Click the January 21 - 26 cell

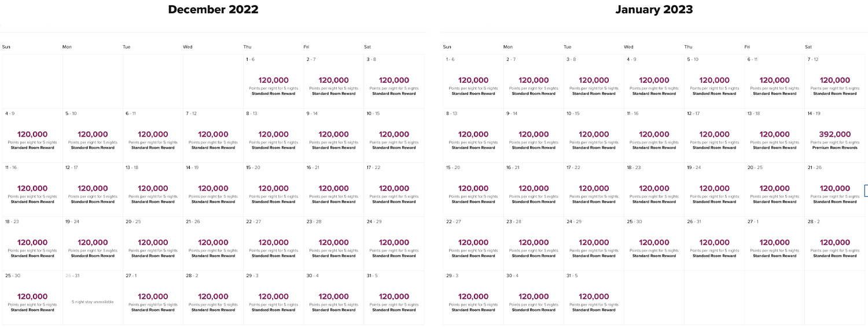(834, 189)
